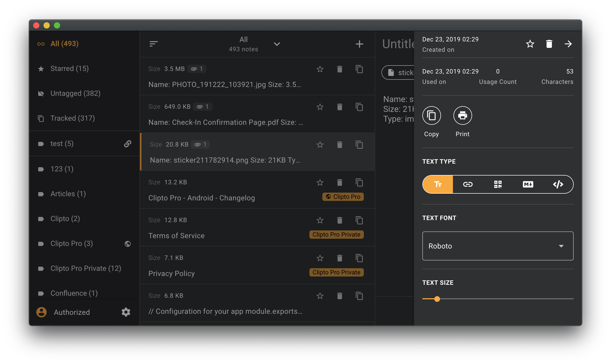Close details panel with right arrow
This screenshot has width=611, height=364.
(568, 44)
